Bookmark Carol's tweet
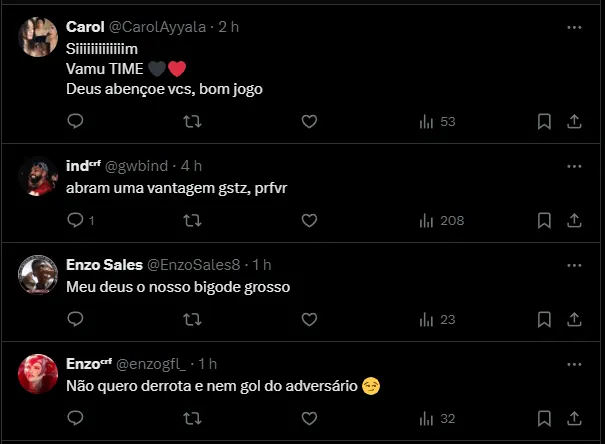The width and height of the screenshot is (605, 444). (x=544, y=121)
